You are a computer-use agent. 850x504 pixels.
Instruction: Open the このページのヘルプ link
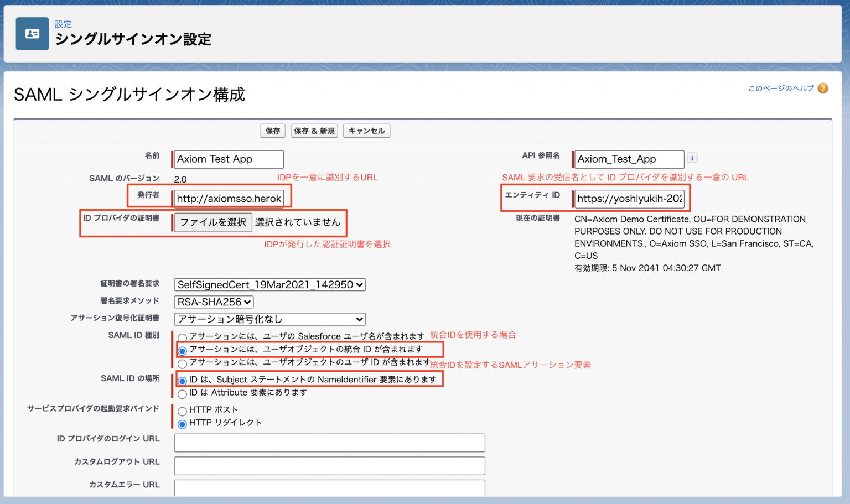coord(780,87)
